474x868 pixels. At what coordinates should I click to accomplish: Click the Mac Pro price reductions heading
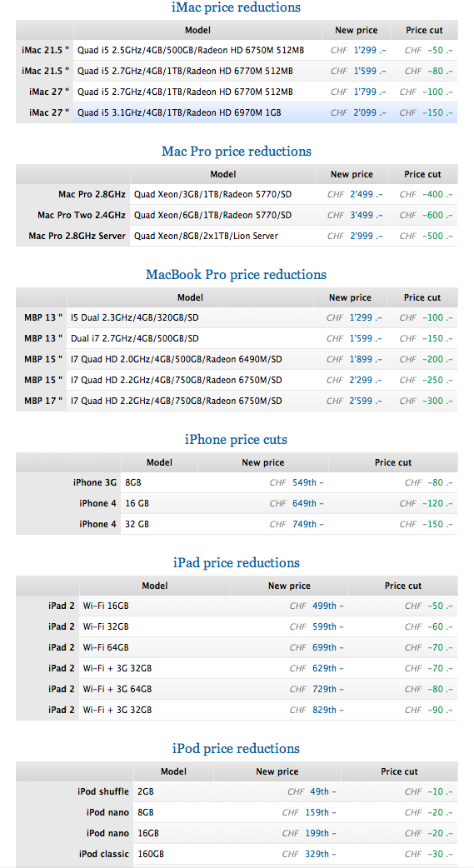(237, 151)
